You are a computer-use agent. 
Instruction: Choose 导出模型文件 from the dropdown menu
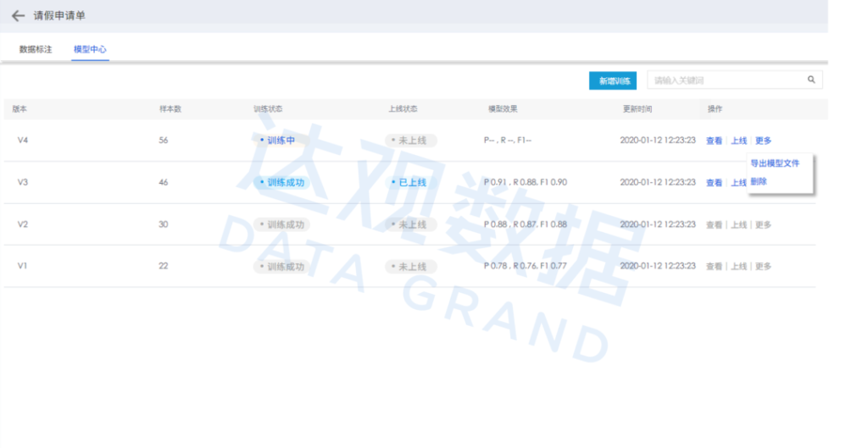pyautogui.click(x=775, y=163)
